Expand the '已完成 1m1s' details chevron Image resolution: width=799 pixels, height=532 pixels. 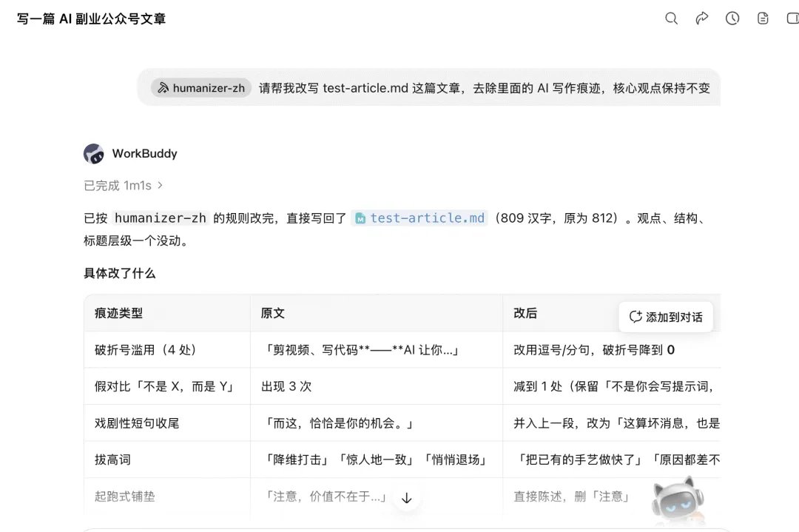160,185
